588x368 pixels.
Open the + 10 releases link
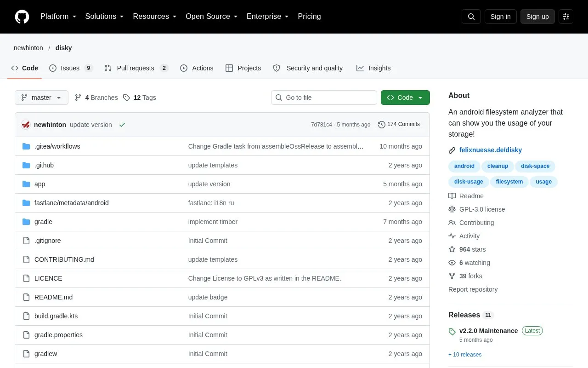(x=465, y=355)
